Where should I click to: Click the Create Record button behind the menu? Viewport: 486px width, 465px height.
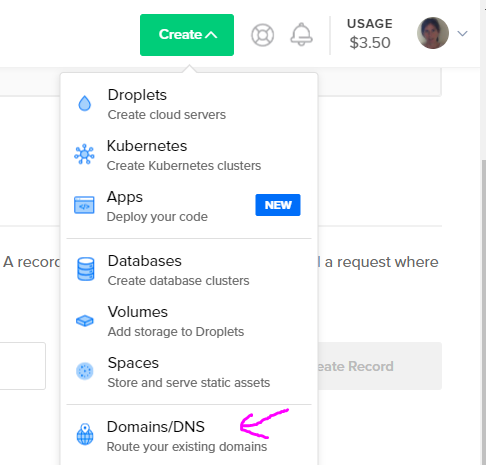(380, 366)
